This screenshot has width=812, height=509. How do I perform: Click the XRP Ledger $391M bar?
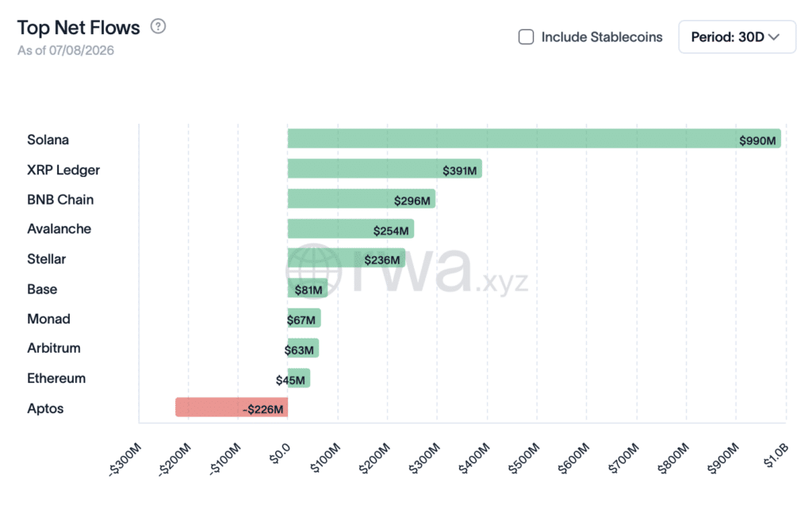click(x=385, y=169)
